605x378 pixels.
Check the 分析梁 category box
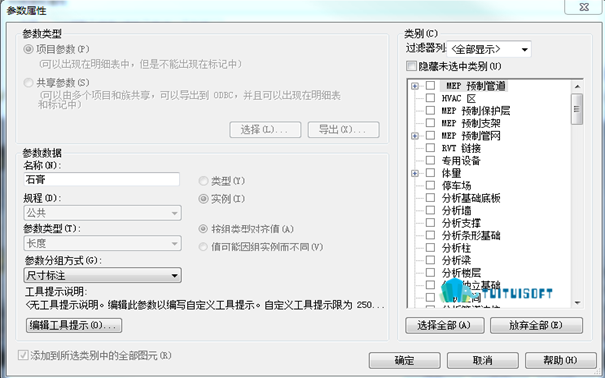[x=430, y=260]
